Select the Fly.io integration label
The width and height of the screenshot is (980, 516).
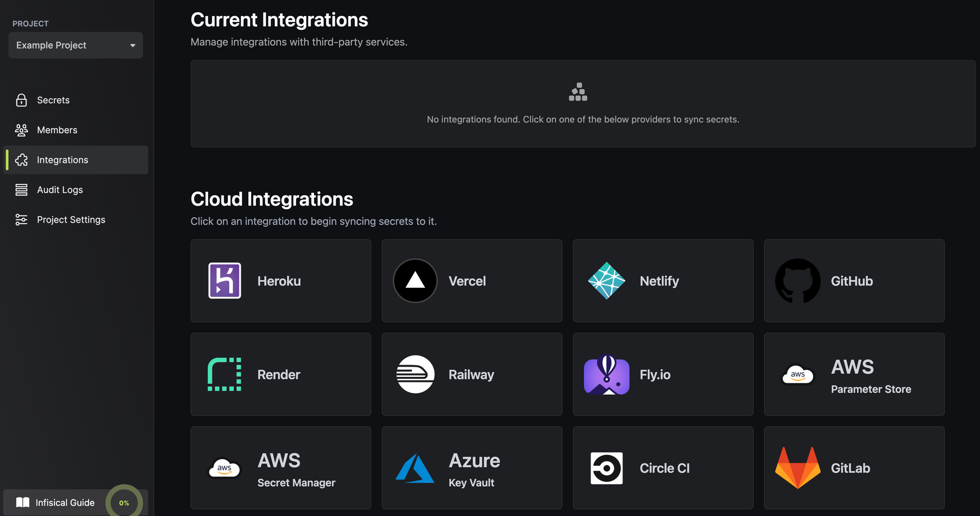[655, 375]
